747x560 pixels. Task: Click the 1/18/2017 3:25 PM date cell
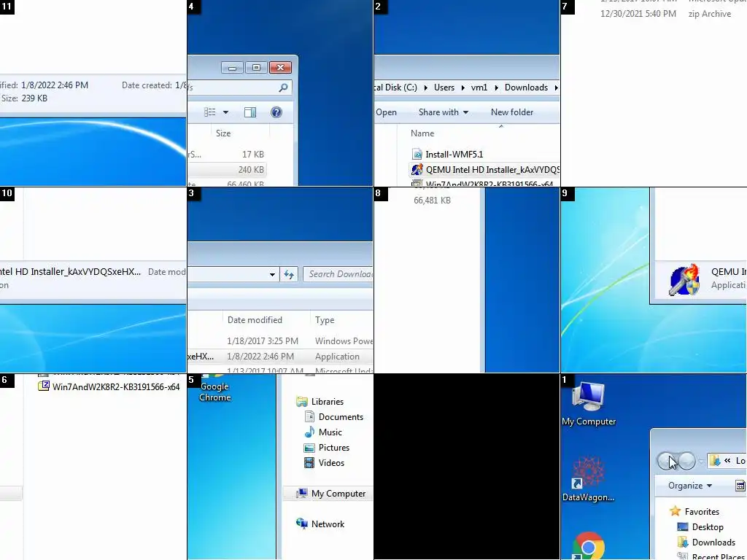263,341
